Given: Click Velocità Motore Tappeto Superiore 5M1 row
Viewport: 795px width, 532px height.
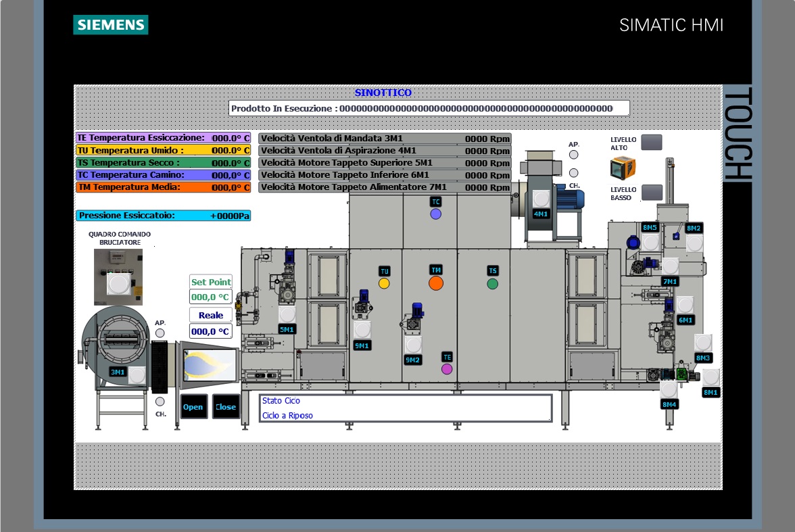Looking at the screenshot, I should [385, 163].
